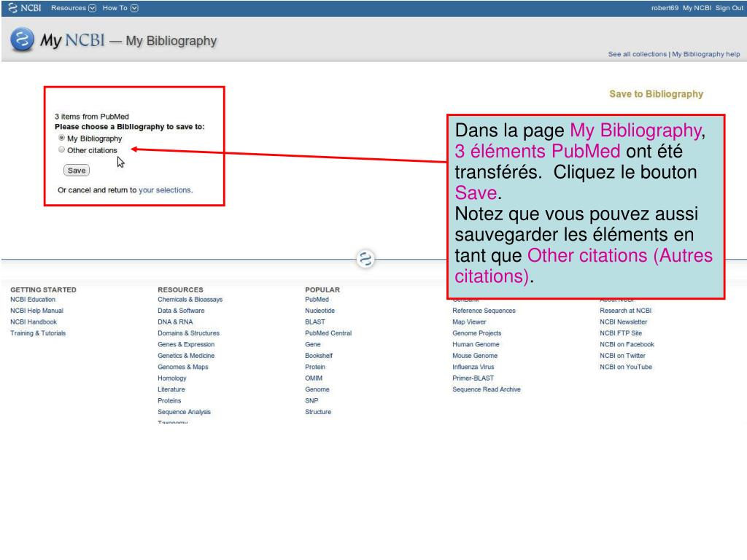This screenshot has width=747, height=560.
Task: Expand the How To dropdown menu
Action: pyautogui.click(x=120, y=7)
